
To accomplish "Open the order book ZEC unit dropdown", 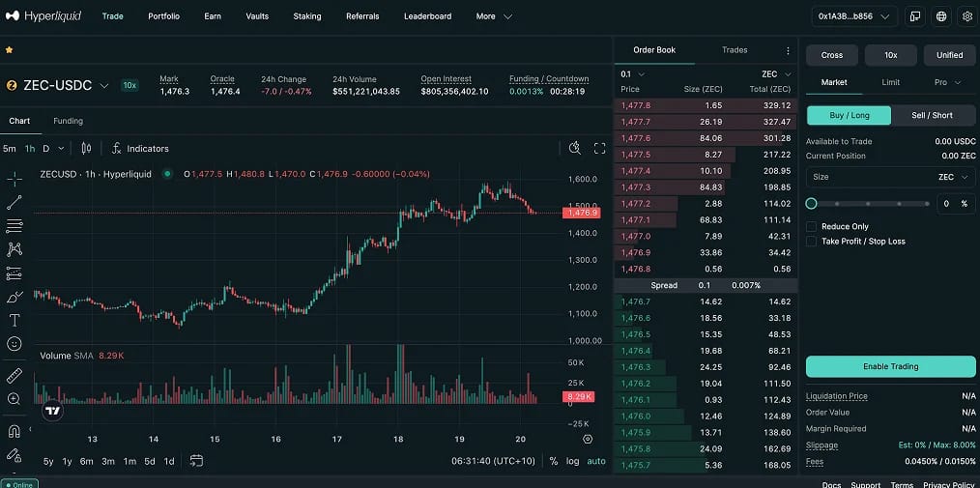I will point(777,73).
